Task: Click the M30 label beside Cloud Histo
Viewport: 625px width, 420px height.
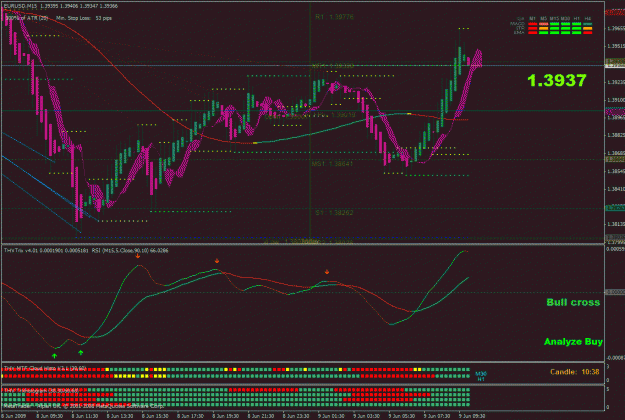Action: (x=481, y=374)
